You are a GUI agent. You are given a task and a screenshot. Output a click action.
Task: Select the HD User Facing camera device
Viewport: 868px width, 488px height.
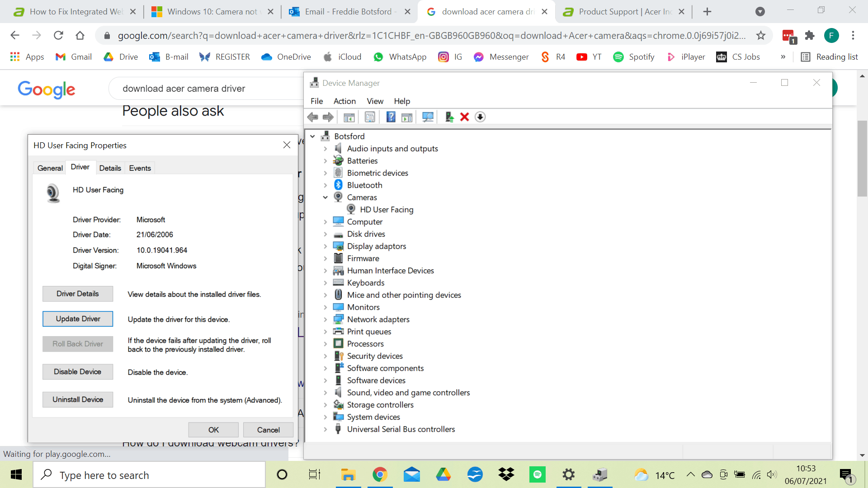[386, 210]
